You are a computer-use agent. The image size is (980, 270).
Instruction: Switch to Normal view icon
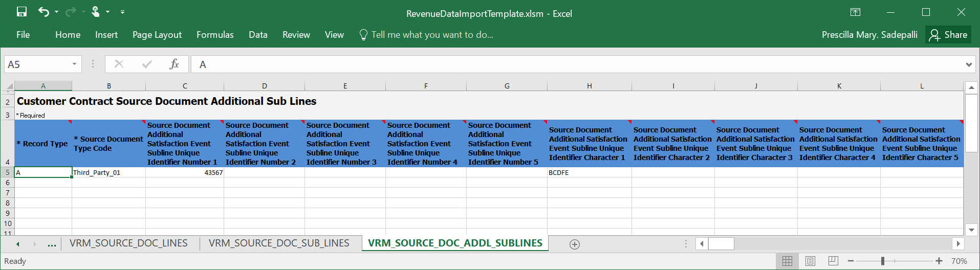click(788, 261)
